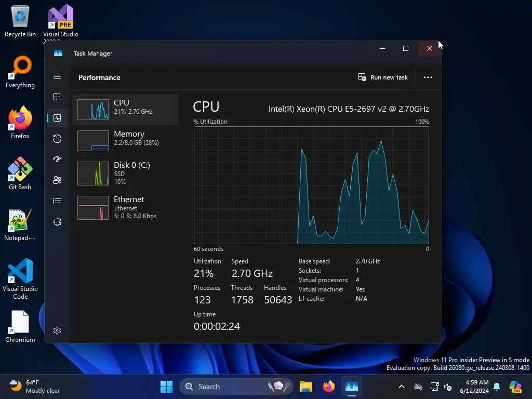The height and width of the screenshot is (399, 532).
Task: Open Services page in sidebar
Action: point(57,222)
